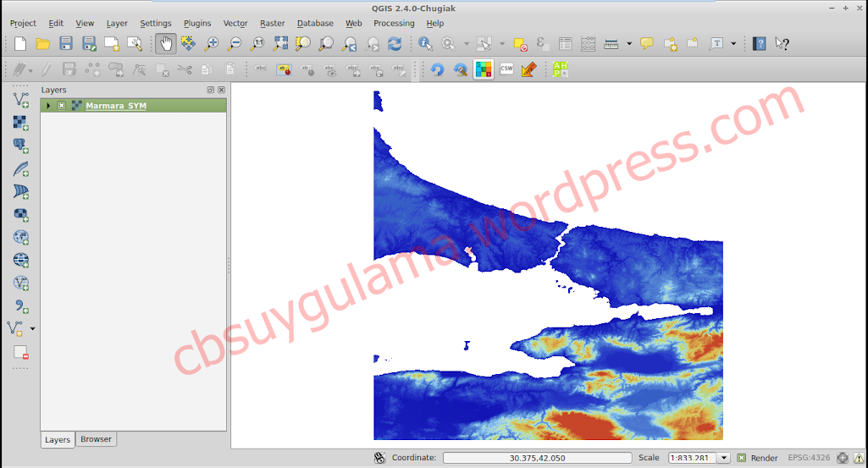868x468 pixels.
Task: Undock the Layers panel
Action: [210, 90]
